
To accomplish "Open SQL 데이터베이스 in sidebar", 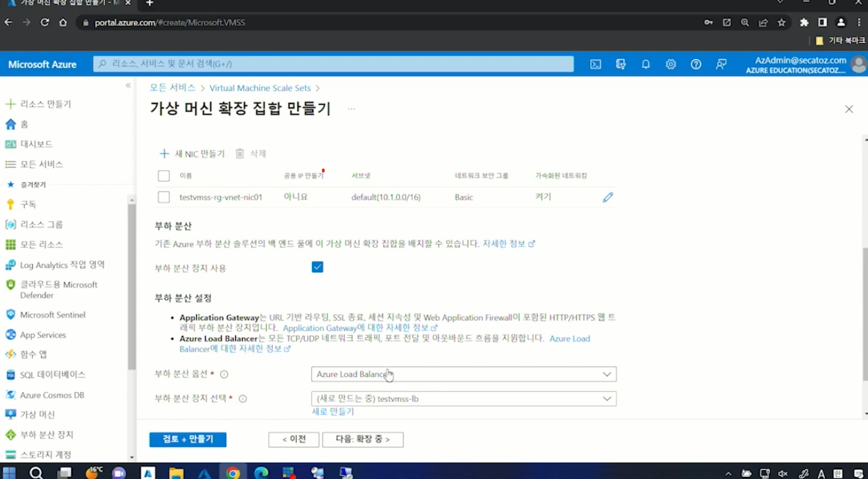I will click(x=45, y=375).
